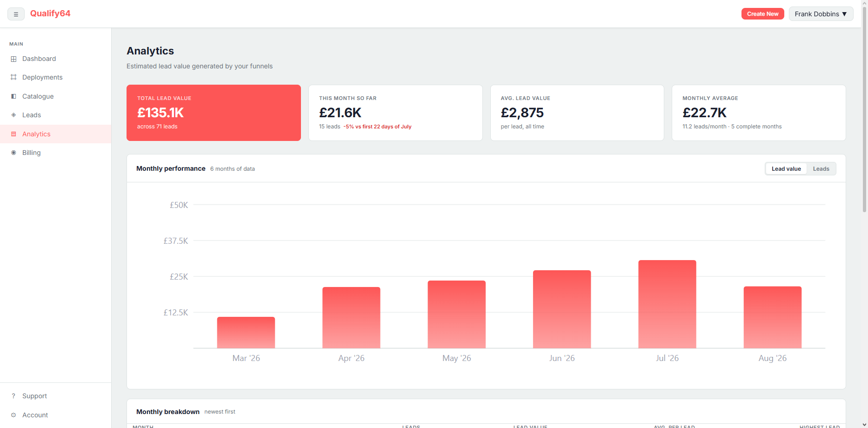The image size is (868, 428).
Task: Click the '6 months of data' label
Action: click(x=233, y=169)
